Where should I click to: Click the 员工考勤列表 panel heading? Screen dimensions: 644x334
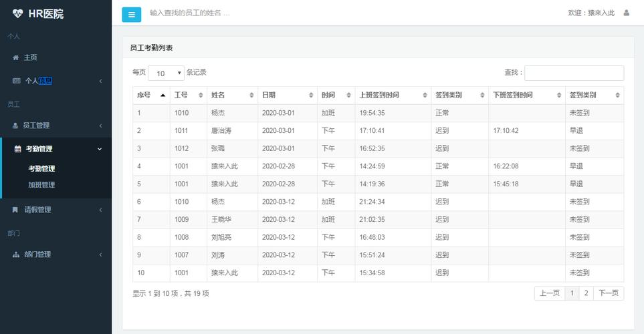coord(151,47)
